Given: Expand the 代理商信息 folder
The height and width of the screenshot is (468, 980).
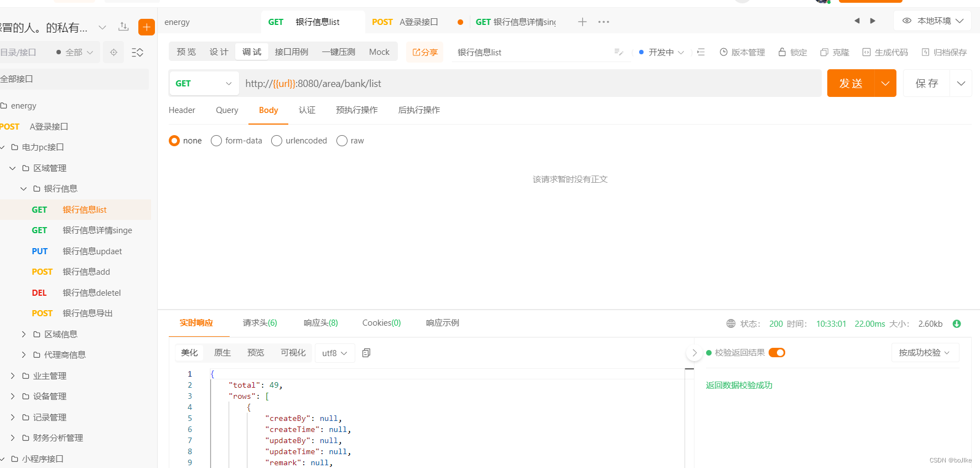Looking at the screenshot, I should point(24,354).
